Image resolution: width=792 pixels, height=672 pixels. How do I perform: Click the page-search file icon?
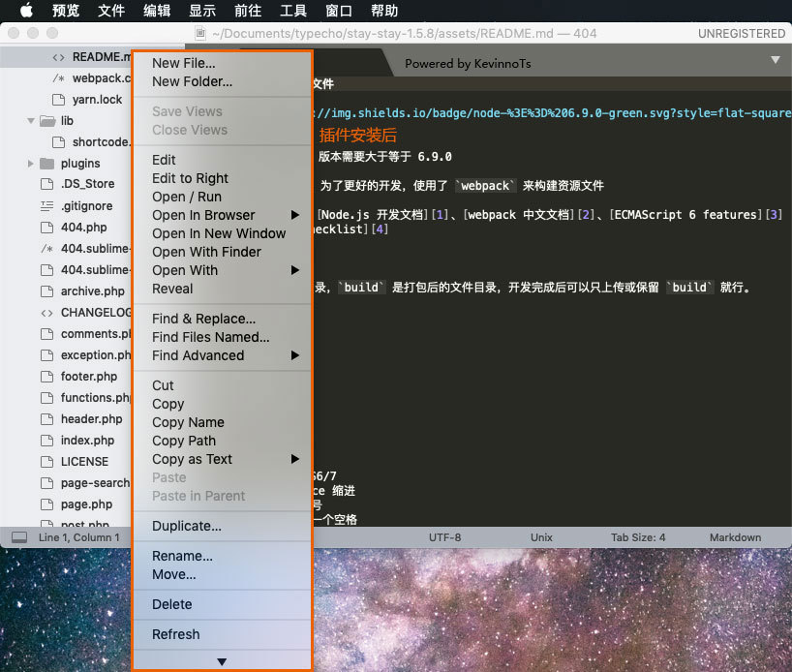pyautogui.click(x=47, y=483)
